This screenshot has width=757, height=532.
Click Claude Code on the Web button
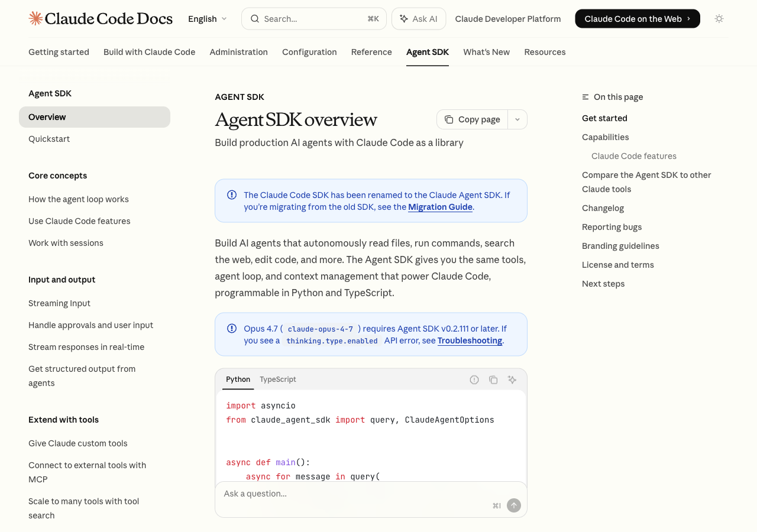point(638,19)
